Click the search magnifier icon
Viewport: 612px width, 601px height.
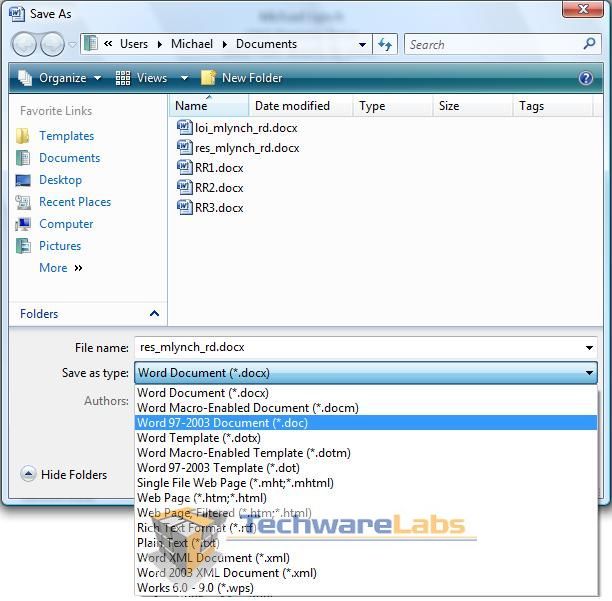pos(589,44)
